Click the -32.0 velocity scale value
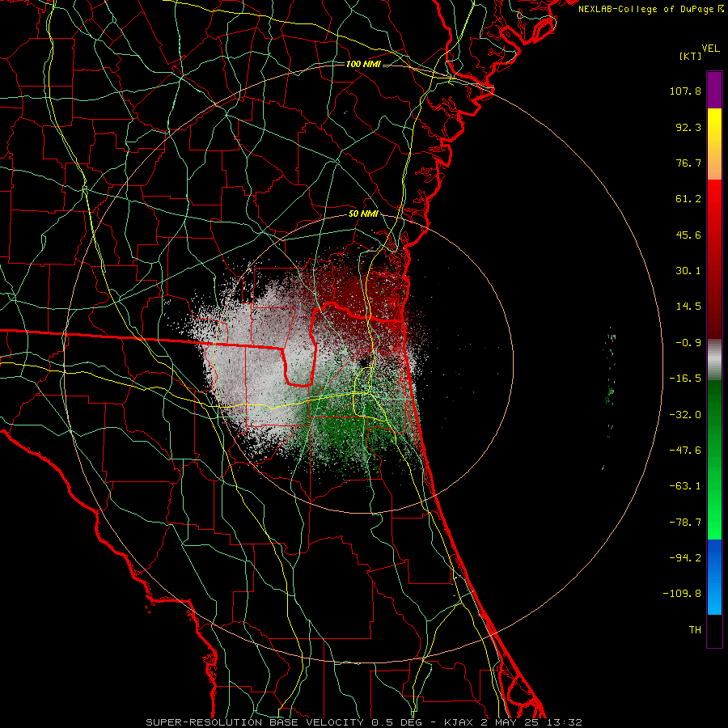The height and width of the screenshot is (728, 728). pos(685,415)
